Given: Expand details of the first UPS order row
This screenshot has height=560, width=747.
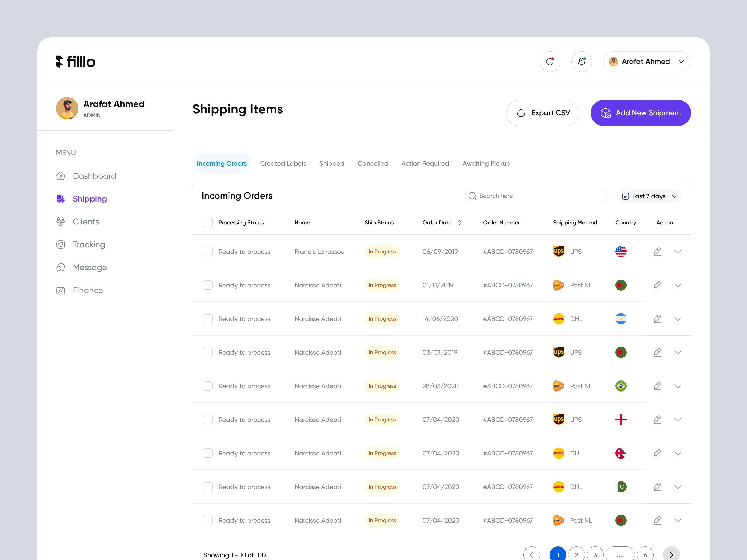Looking at the screenshot, I should 678,252.
